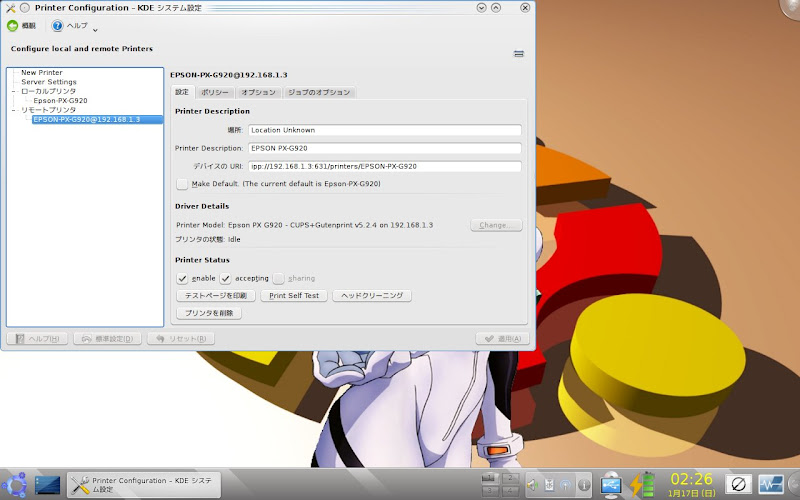Click the speaker volume tray icon
The image size is (800, 500).
click(x=532, y=485)
